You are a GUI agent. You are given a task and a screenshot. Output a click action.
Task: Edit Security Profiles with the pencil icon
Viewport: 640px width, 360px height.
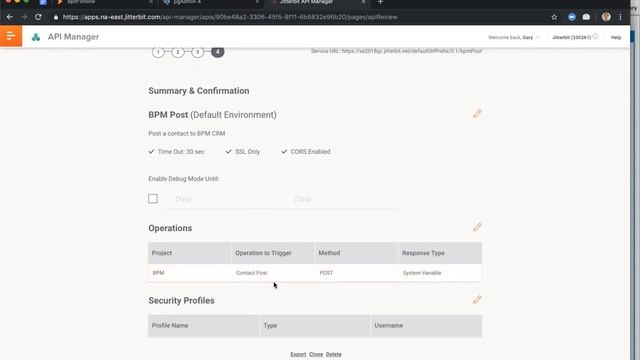[x=477, y=300]
